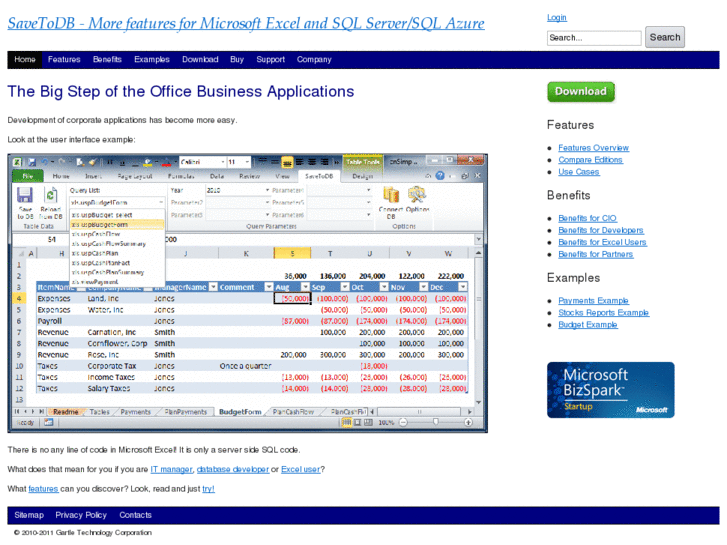Viewport: 727px width, 545px height.
Task: Open the Sep column filter dropdown
Action: click(x=344, y=287)
